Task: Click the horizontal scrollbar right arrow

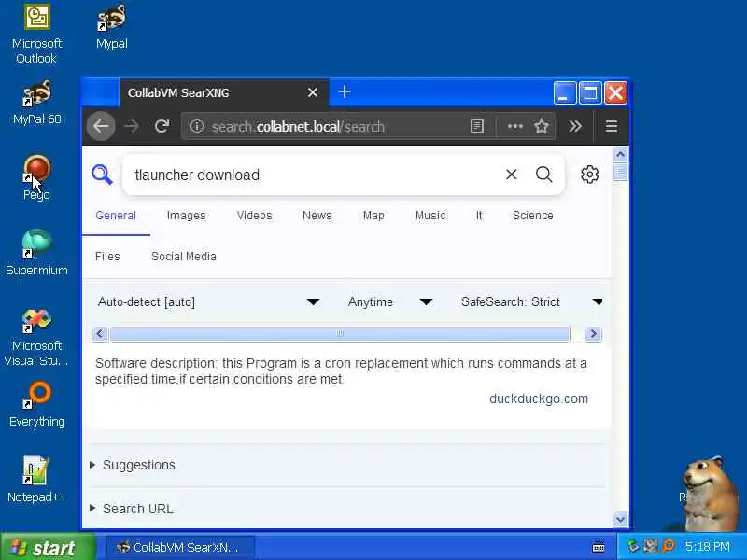Action: coord(593,333)
